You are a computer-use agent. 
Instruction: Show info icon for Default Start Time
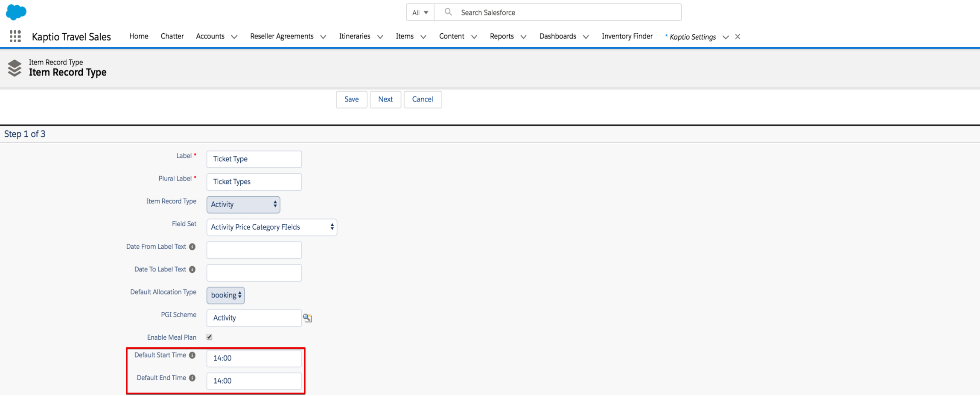[192, 355]
